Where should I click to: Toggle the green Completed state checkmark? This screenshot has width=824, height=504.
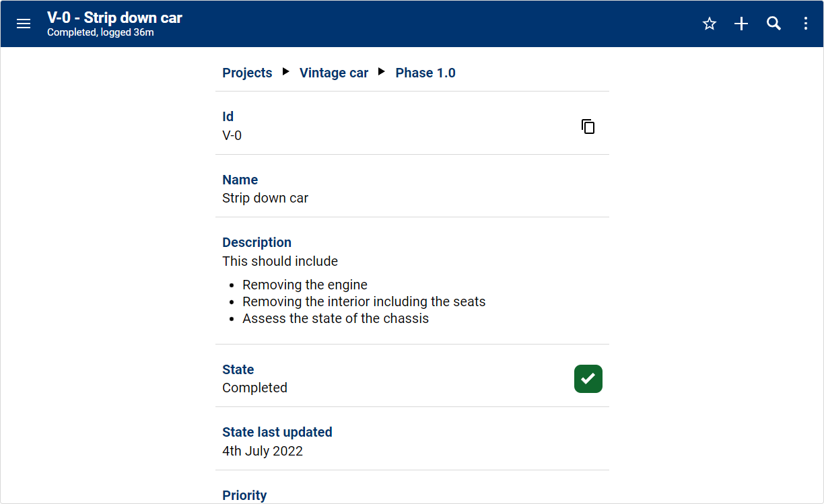[x=588, y=379]
